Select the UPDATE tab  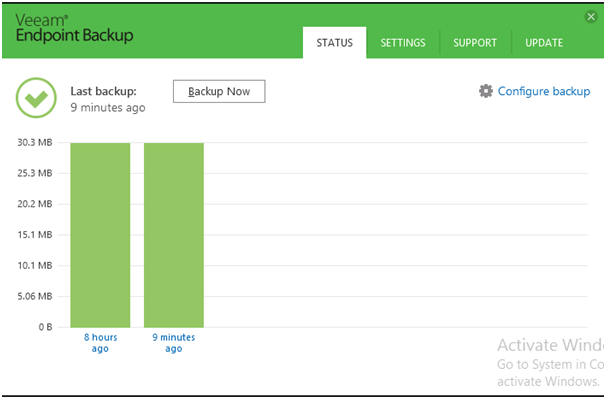[x=544, y=43]
